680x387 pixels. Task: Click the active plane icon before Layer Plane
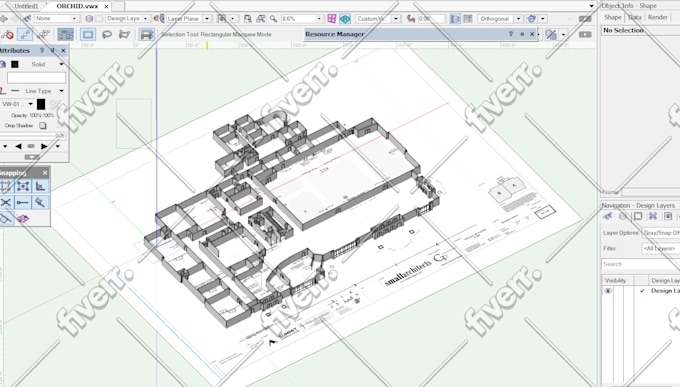click(x=158, y=19)
